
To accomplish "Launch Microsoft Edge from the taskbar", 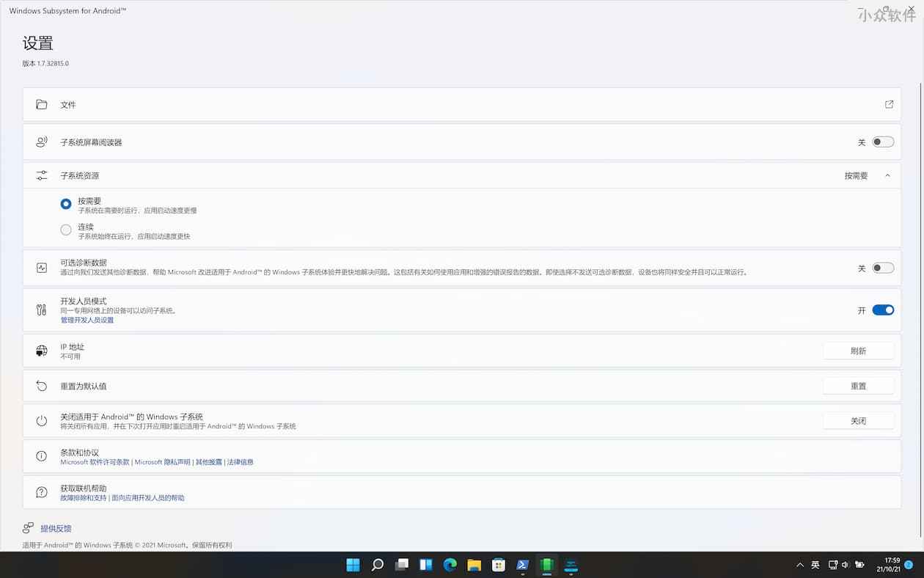I will (450, 565).
